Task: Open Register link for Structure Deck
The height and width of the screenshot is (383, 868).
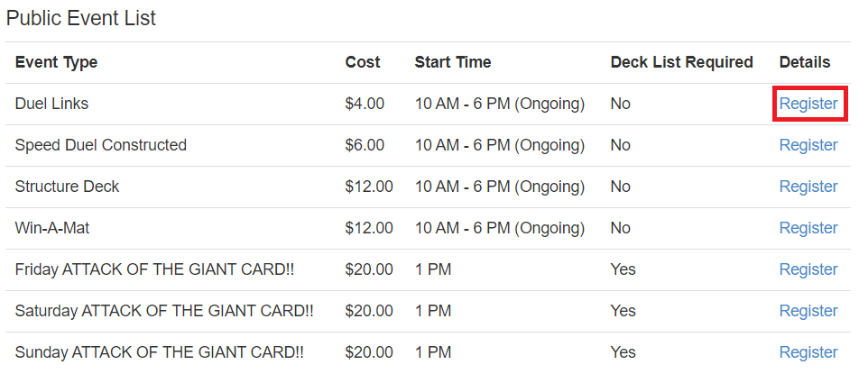Action: coord(808,187)
